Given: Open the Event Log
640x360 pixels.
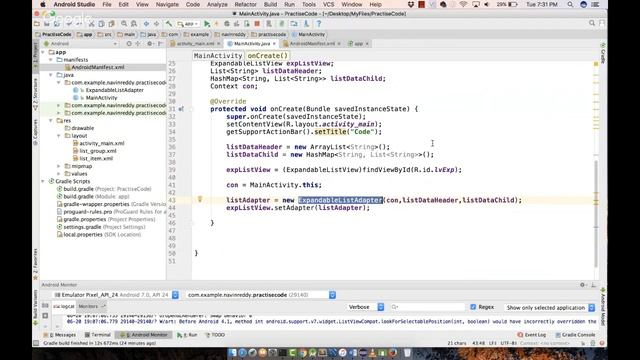Looking at the screenshot, I should click(x=531, y=335).
